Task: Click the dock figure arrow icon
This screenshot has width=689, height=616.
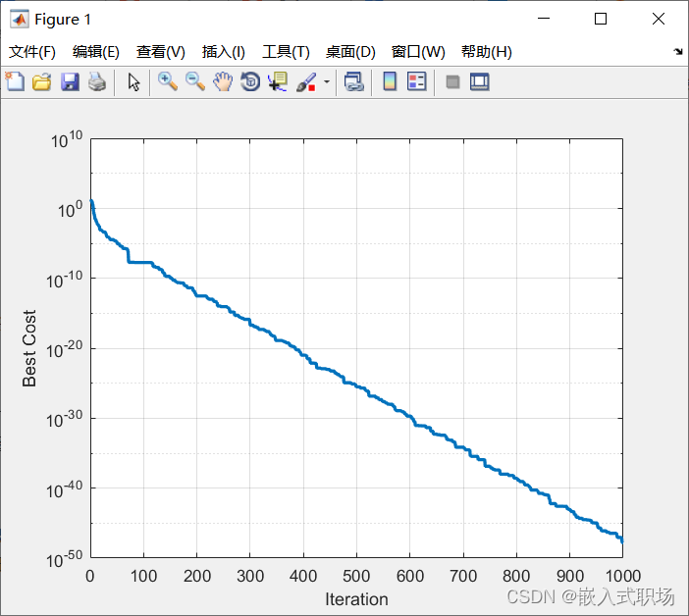Action: (x=678, y=52)
